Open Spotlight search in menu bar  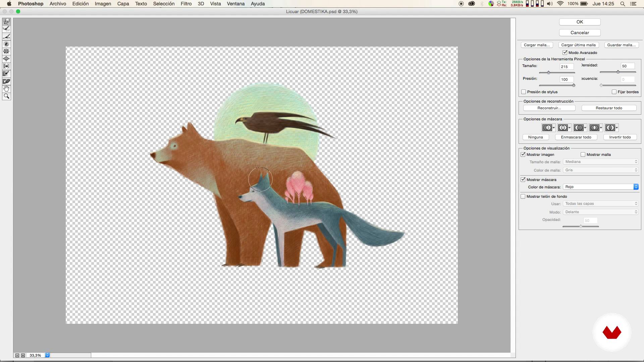click(x=623, y=4)
